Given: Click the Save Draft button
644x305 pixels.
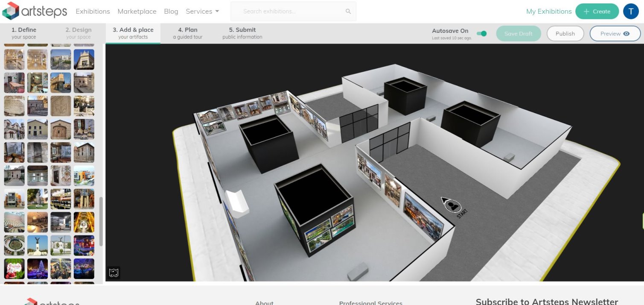Looking at the screenshot, I should (519, 34).
